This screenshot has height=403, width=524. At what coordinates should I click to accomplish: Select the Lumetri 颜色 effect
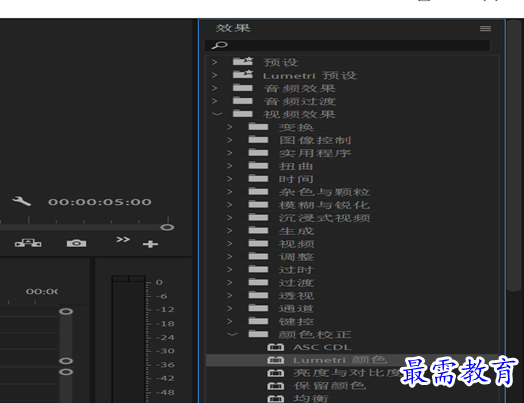(340, 360)
